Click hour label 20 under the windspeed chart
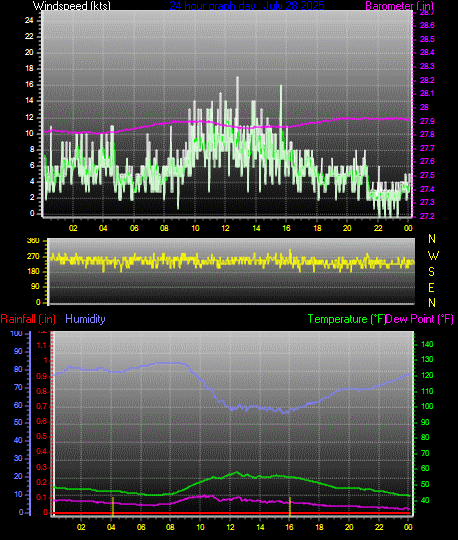 pos(347,228)
